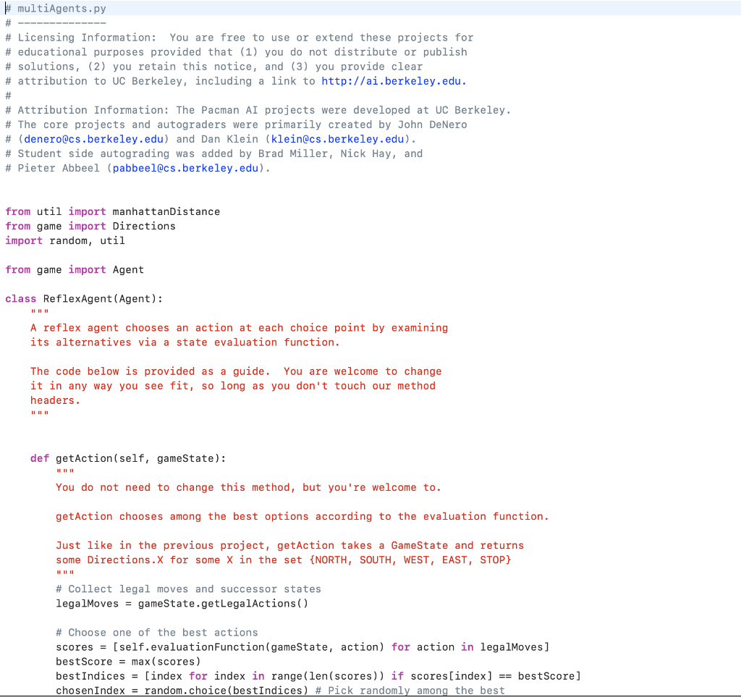Click the denero@cs.berkeley.edu email link
Viewport: 741px width, 700px height.
click(x=93, y=140)
